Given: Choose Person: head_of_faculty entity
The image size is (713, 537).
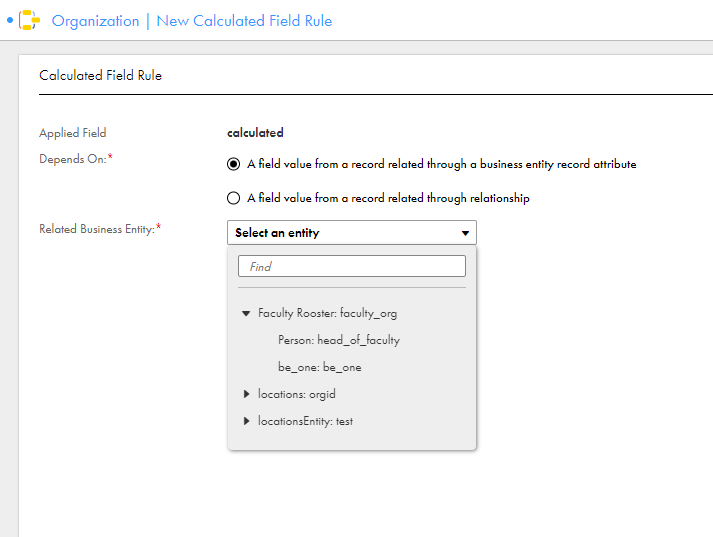Looking at the screenshot, I should pyautogui.click(x=339, y=340).
